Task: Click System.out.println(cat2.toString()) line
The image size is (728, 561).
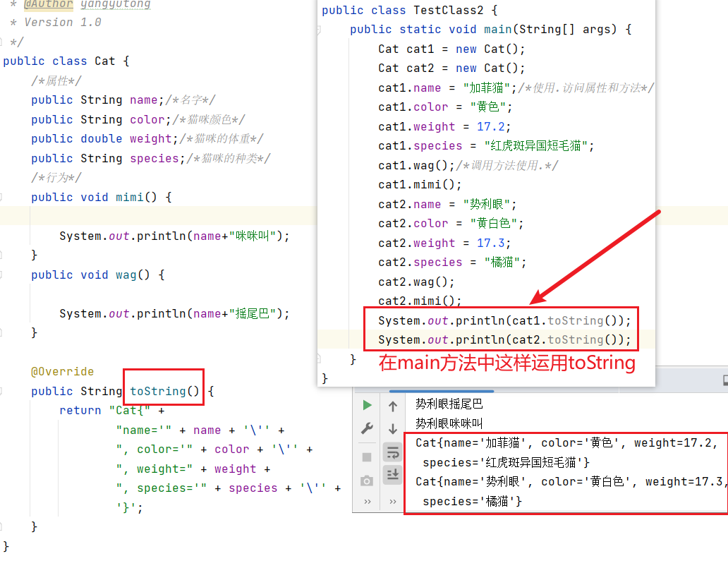Action: point(504,340)
